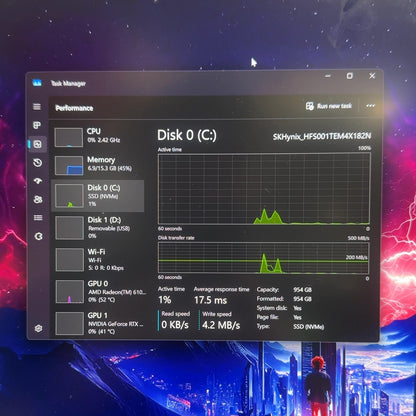Image resolution: width=416 pixels, height=416 pixels.
Task: Click the Run new task button
Action: 329,106
